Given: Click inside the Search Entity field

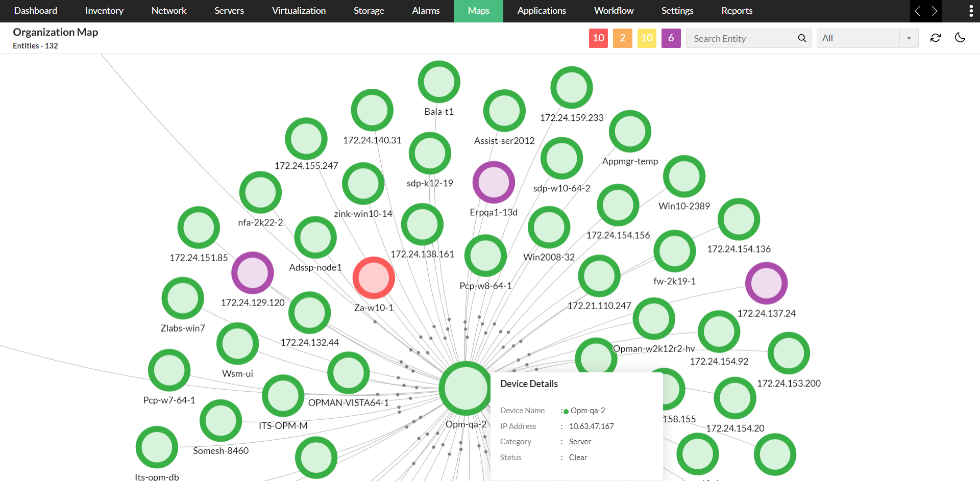Looking at the screenshot, I should tap(740, 38).
